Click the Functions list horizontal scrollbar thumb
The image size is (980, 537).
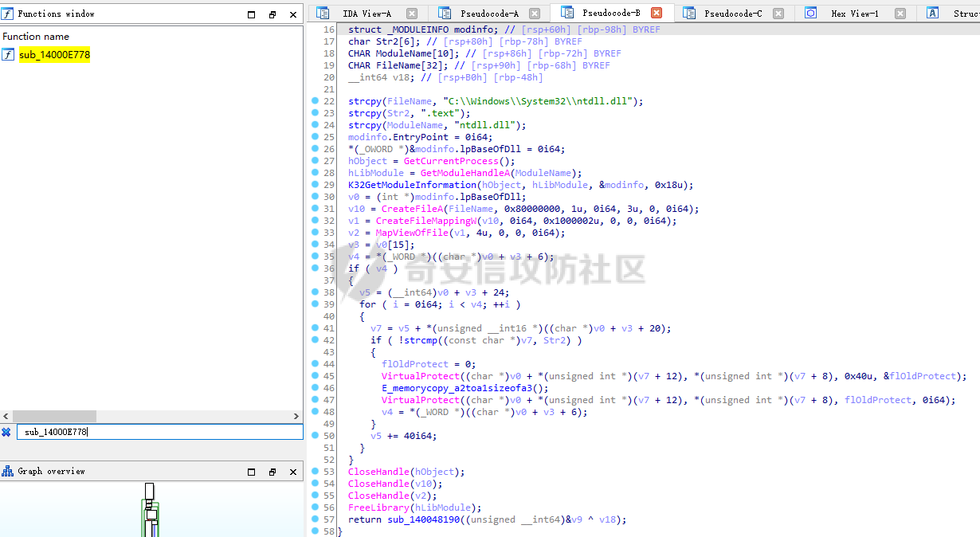(x=54, y=416)
